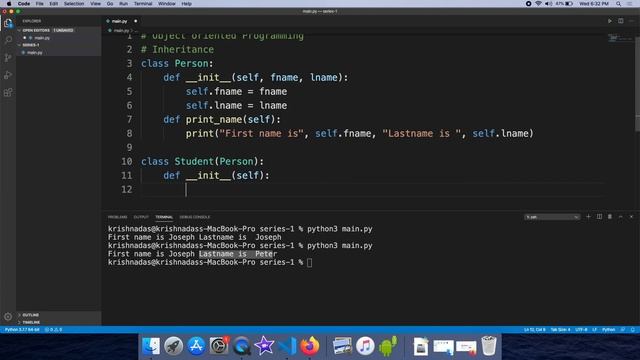The image size is (640, 360).
Task: Switch to the Problems panel tab
Action: click(118, 217)
